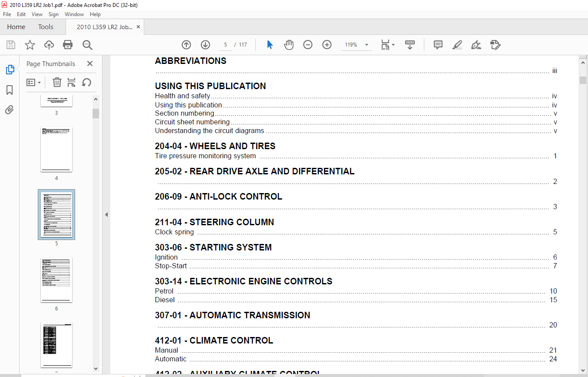Click the Diesel entry
Image resolution: width=588 pixels, height=377 pixels.
(165, 300)
